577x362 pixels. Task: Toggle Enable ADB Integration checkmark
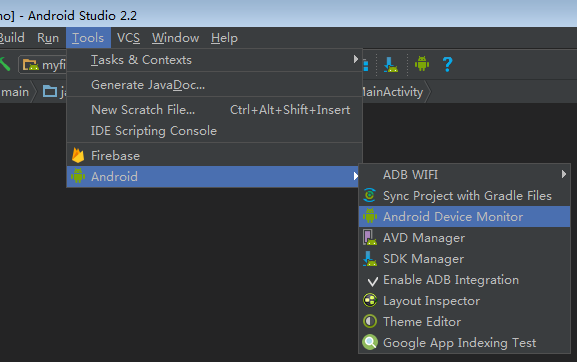click(372, 281)
